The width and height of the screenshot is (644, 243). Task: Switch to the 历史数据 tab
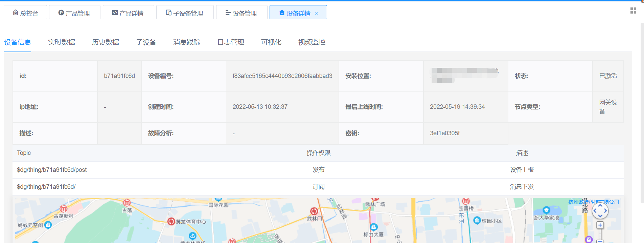(106, 42)
